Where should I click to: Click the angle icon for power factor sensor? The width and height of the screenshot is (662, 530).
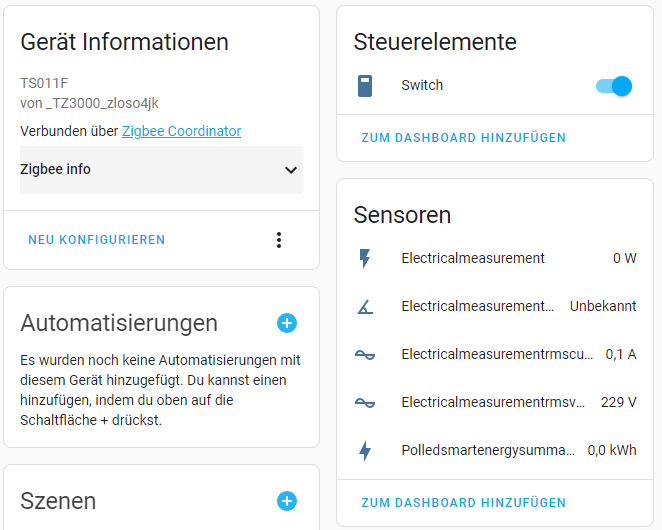pos(365,307)
